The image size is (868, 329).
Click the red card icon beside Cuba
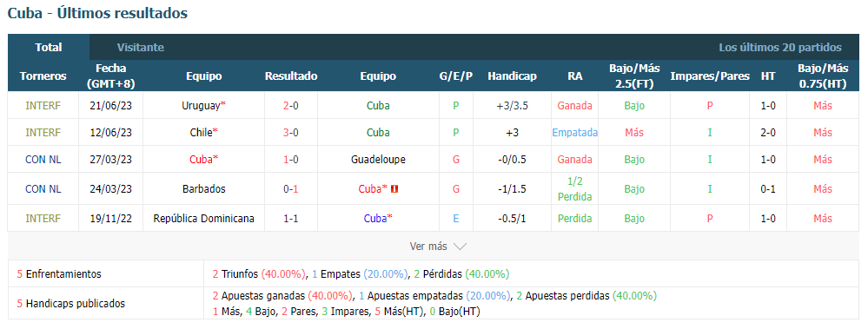click(394, 189)
